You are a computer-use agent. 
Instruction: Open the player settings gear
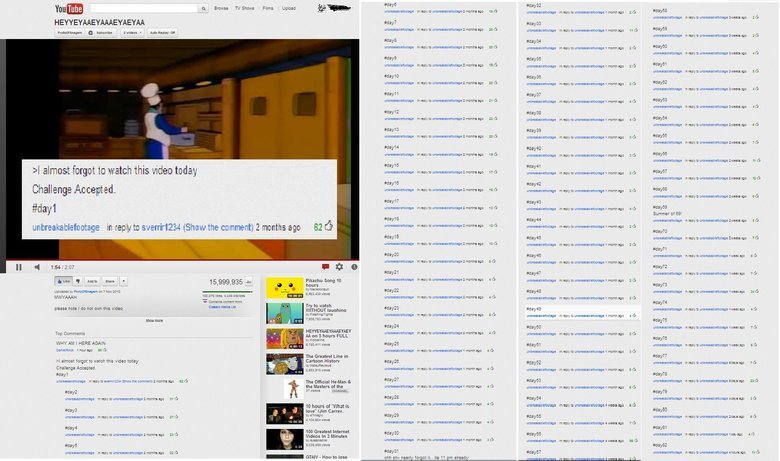[339, 267]
